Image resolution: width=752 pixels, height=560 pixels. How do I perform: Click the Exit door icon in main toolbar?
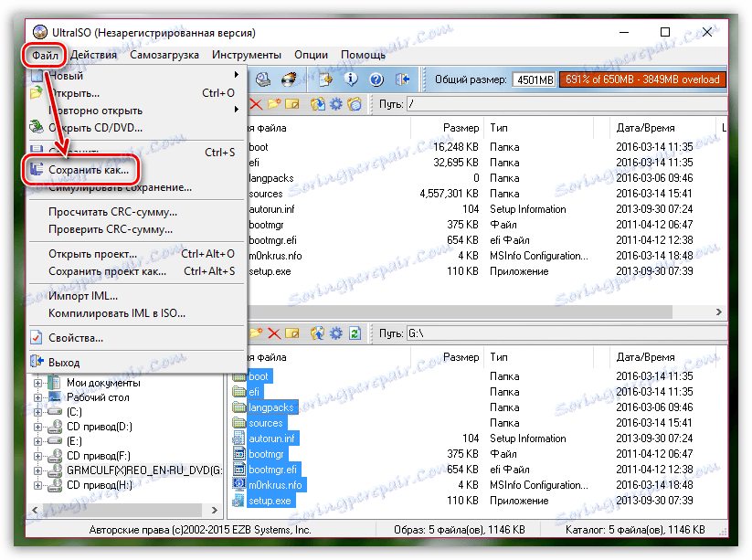402,79
